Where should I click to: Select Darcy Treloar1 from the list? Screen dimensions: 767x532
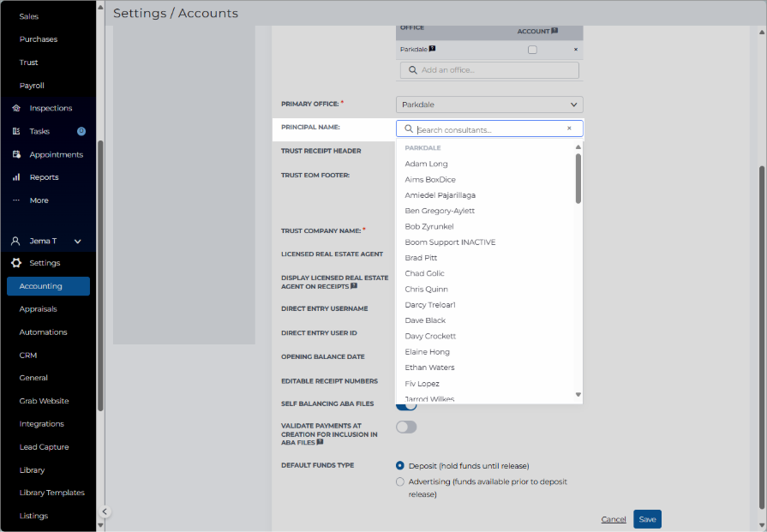[x=430, y=305]
